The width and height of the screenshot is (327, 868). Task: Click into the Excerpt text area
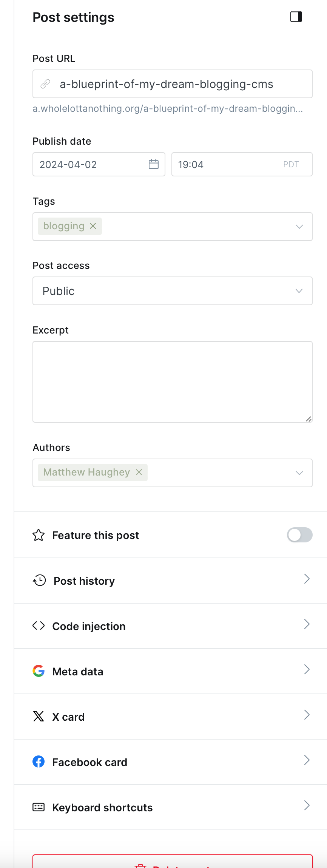pyautogui.click(x=172, y=381)
